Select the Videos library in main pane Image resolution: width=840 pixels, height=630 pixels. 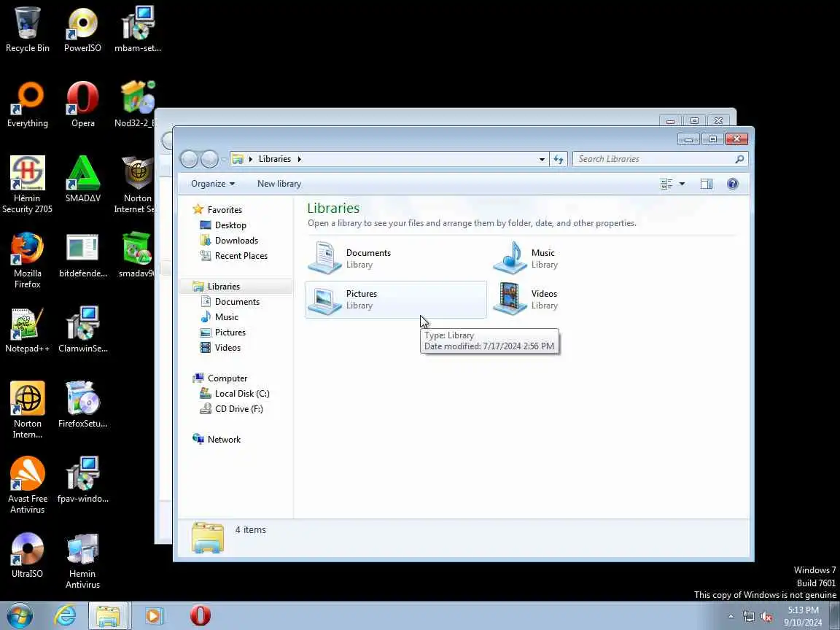(581, 300)
